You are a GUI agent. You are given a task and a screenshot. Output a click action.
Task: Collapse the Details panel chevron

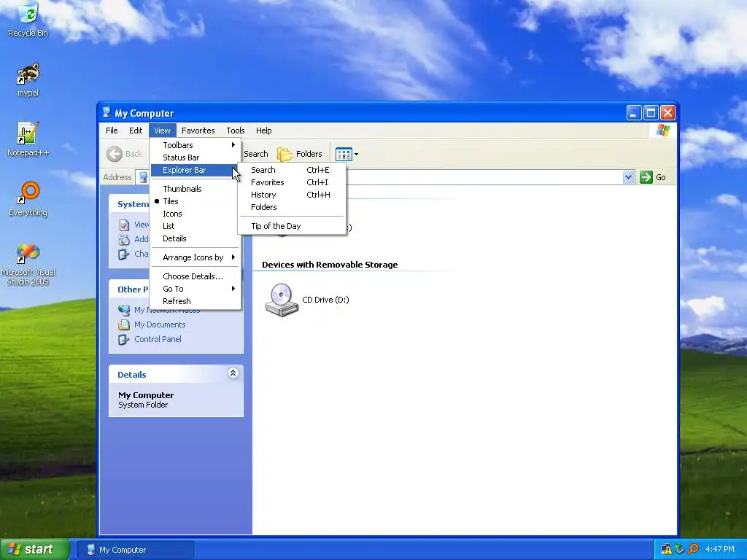point(233,373)
